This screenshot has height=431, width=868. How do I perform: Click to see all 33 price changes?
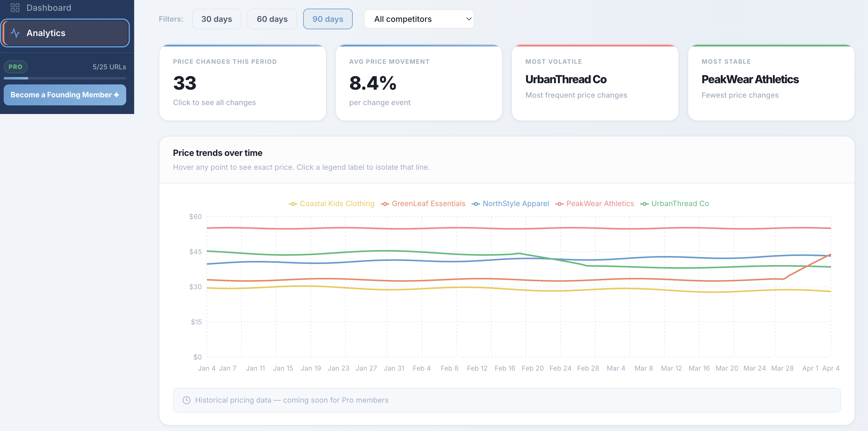coord(242,83)
